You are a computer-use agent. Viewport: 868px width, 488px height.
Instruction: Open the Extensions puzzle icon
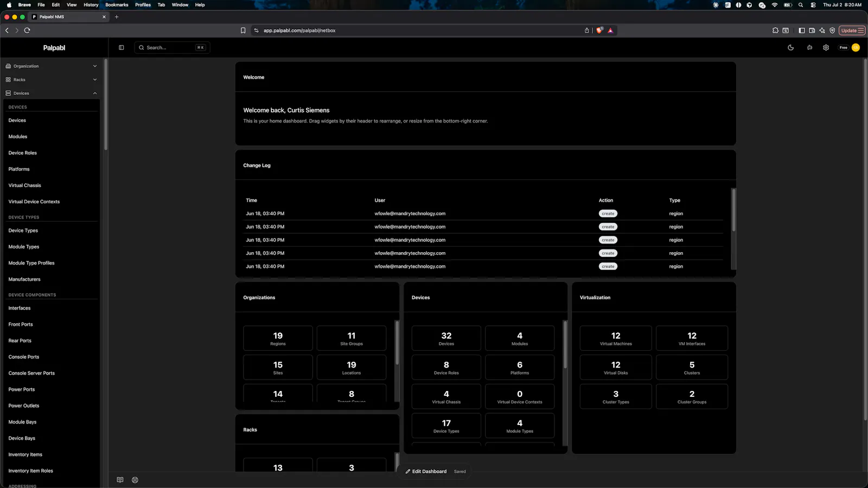click(775, 30)
